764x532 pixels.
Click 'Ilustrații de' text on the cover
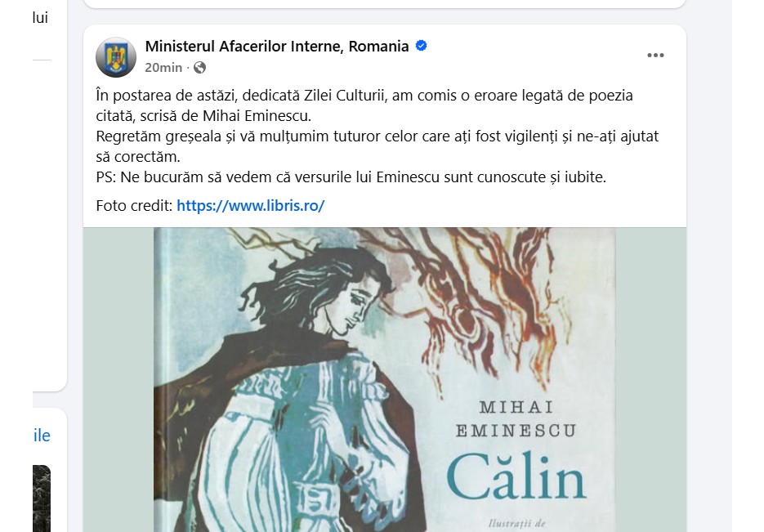click(516, 524)
